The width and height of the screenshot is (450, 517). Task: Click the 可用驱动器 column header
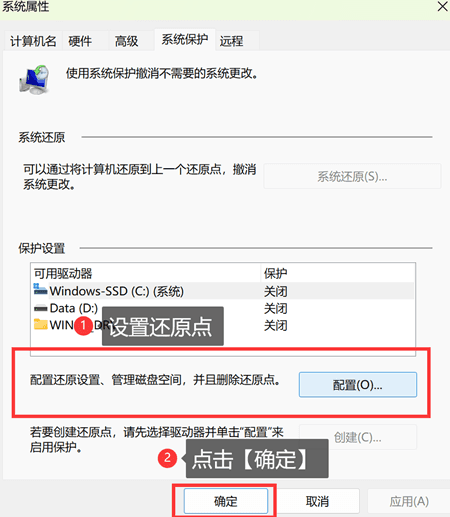145,273
